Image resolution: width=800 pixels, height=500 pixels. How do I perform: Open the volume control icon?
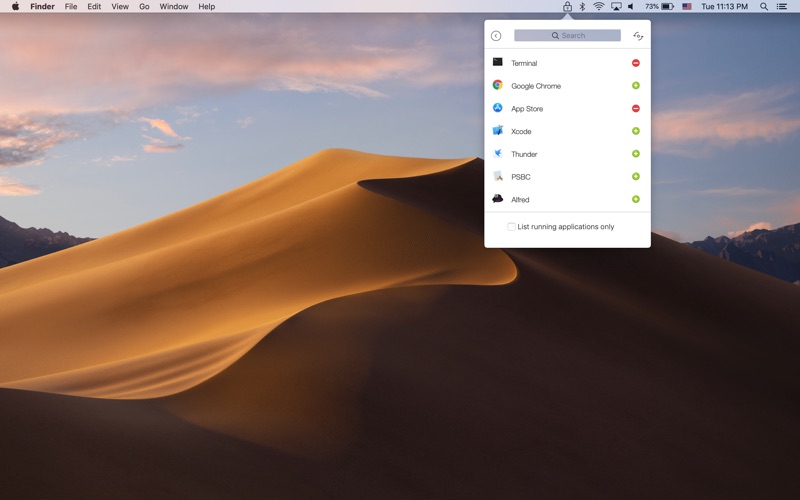coord(632,7)
